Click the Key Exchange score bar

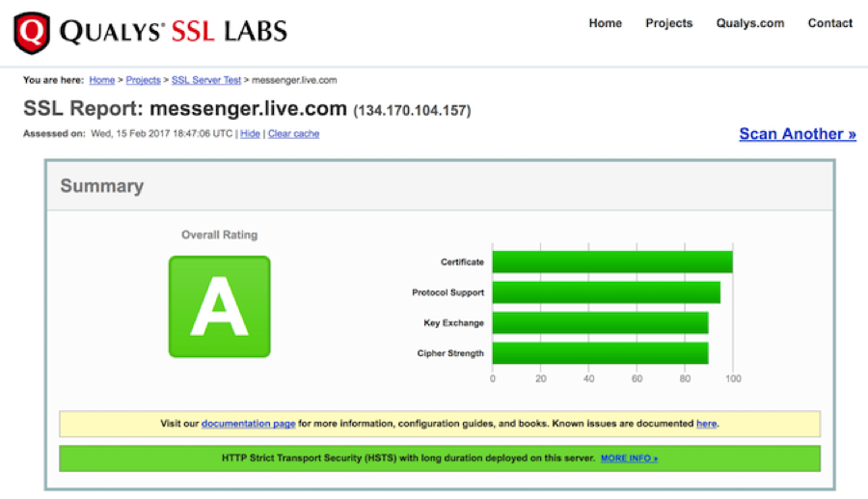pos(600,323)
